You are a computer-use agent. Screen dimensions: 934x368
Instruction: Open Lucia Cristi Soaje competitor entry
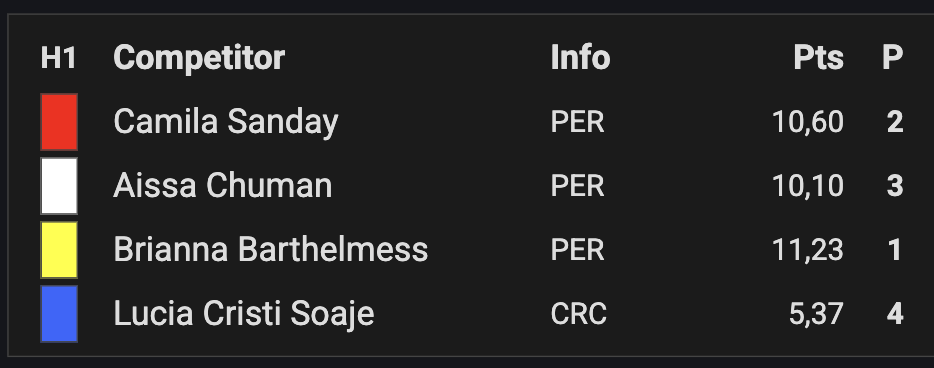244,314
